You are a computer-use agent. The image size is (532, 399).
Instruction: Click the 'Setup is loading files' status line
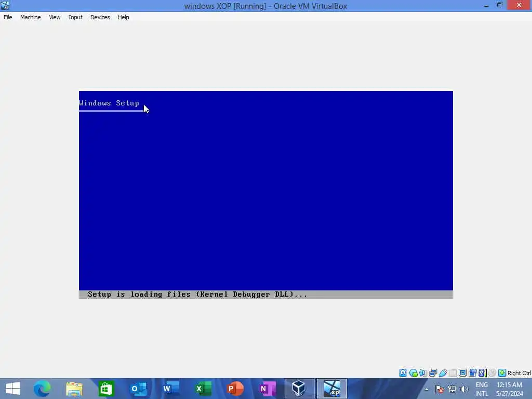pos(197,294)
